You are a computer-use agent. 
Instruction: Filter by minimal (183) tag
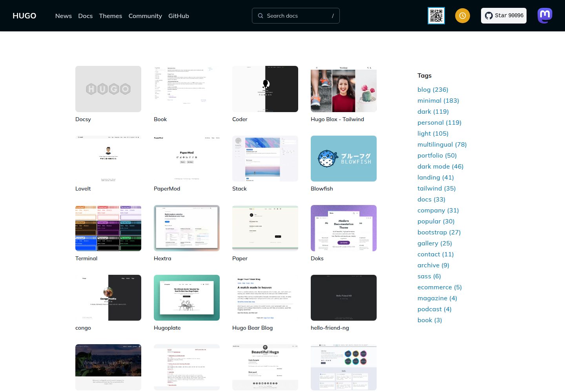438,100
